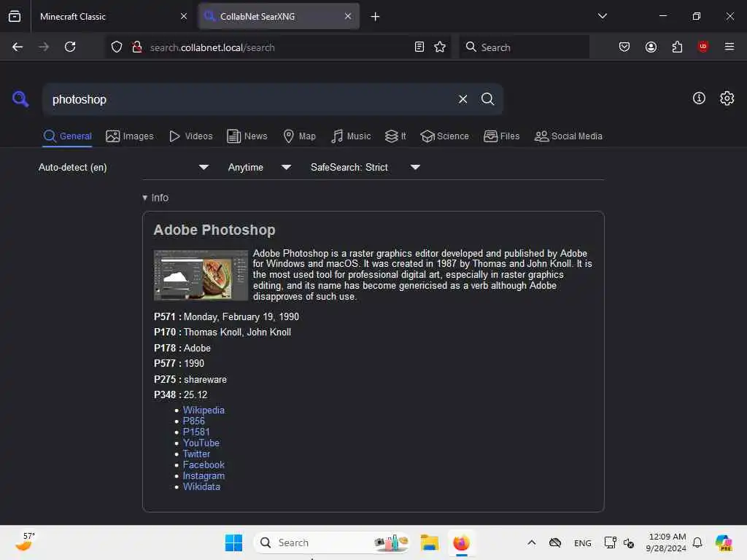Open Firefox application menu
Viewport: 747px width, 560px height.
(x=729, y=47)
